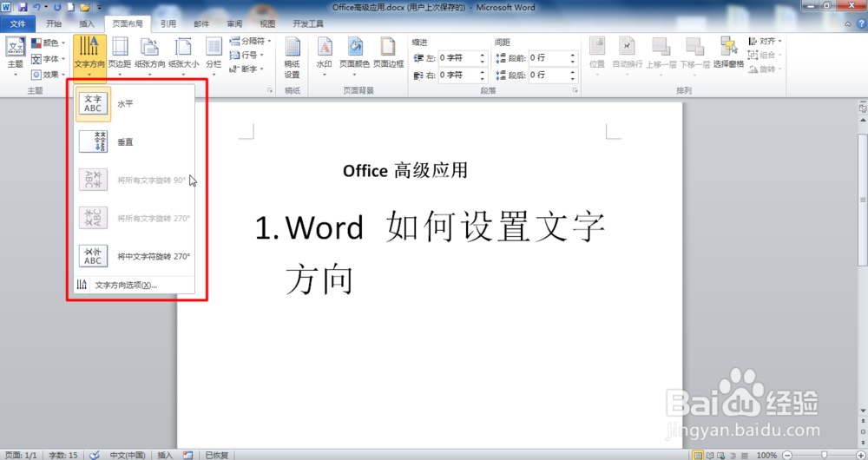Expand the 分隔符 breaks dropdown

coord(250,41)
